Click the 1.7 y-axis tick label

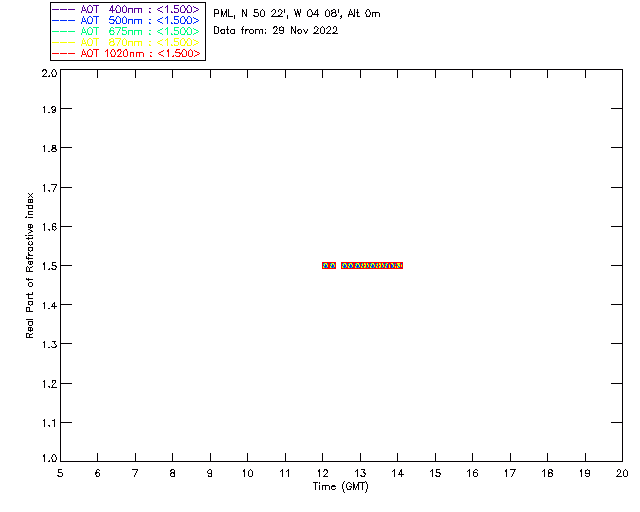[x=49, y=188]
